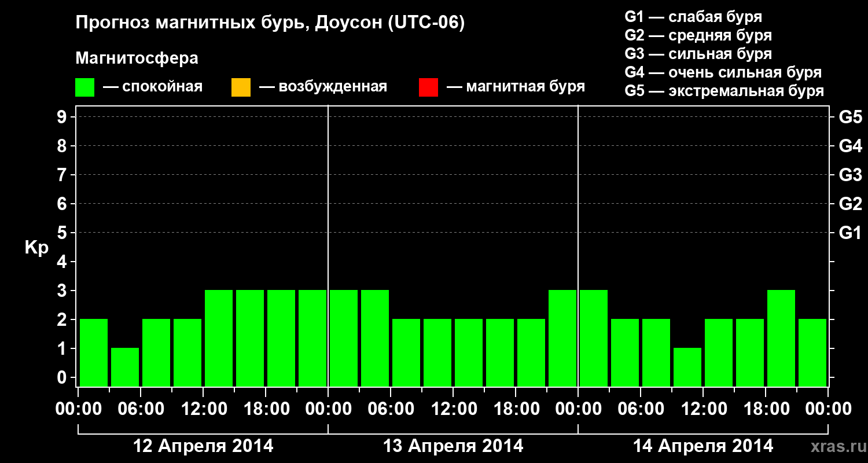Image resolution: width=868 pixels, height=463 pixels.
Task: Click the 'G3 — сильная буря' legend line
Action: click(x=698, y=54)
